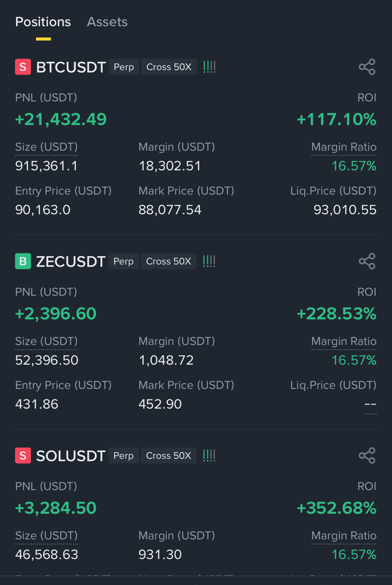Tap ZECUSDT liquidation price dashes
The width and height of the screenshot is (392, 585).
coord(370,405)
